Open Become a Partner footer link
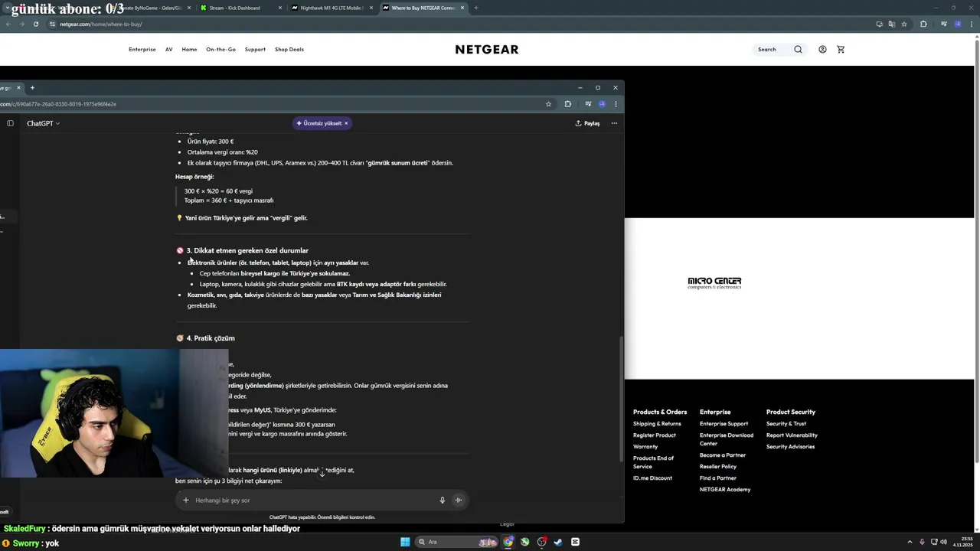Image resolution: width=980 pixels, height=551 pixels. point(723,455)
